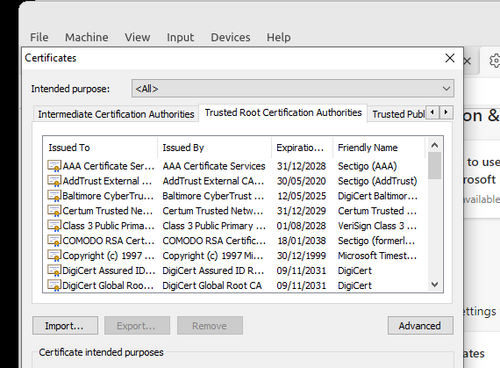Click Issued By 'Certum Trusted Netw...'
The image size is (500, 368).
pyautogui.click(x=213, y=211)
